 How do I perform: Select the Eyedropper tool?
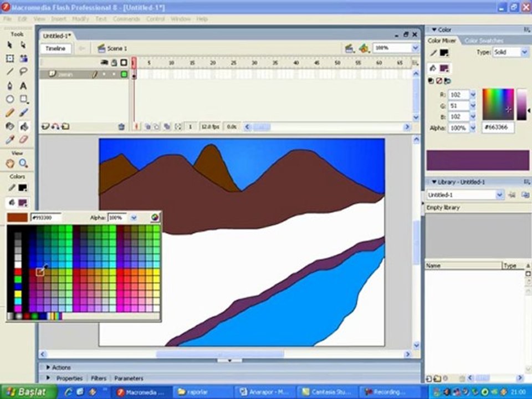10,140
